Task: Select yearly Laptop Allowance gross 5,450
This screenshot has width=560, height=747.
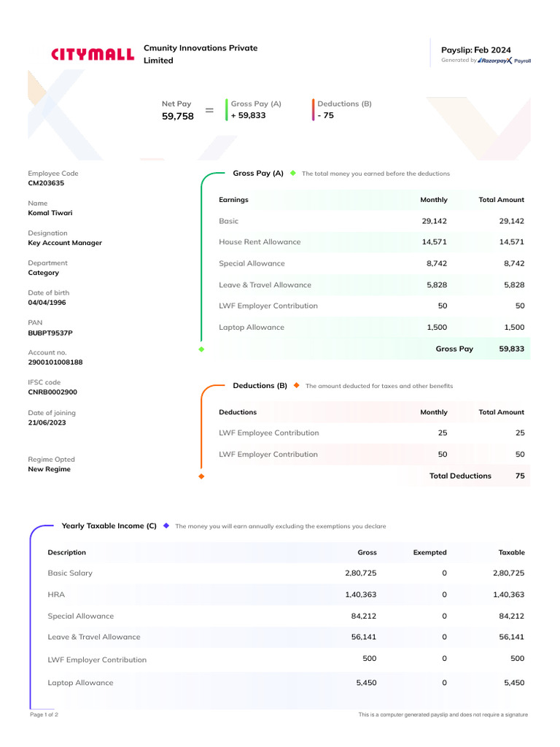Action: click(366, 683)
